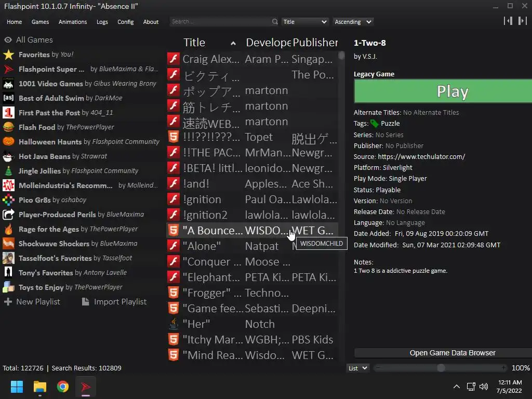Click HTML5 icon beside "Frogger"
532x399 pixels.
point(174,293)
